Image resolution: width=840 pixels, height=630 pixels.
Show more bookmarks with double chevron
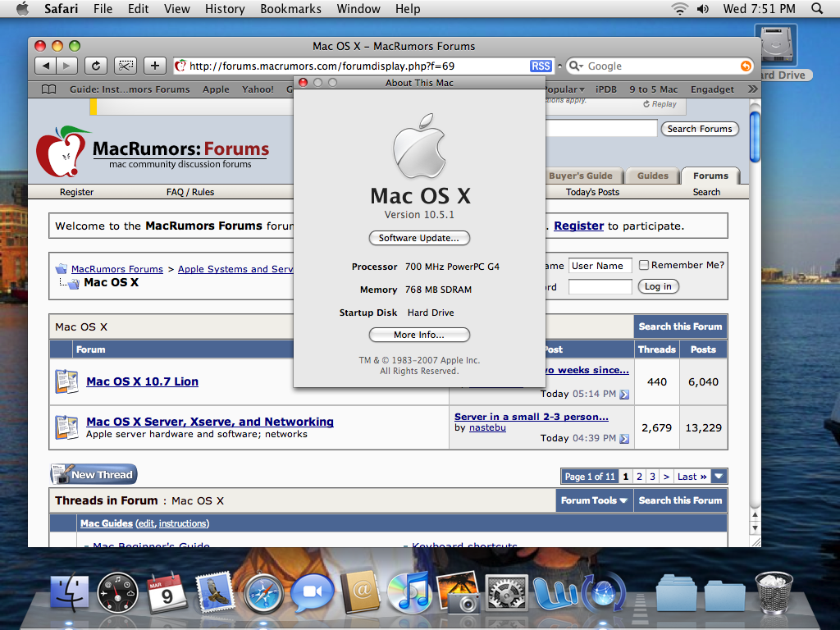click(x=752, y=89)
